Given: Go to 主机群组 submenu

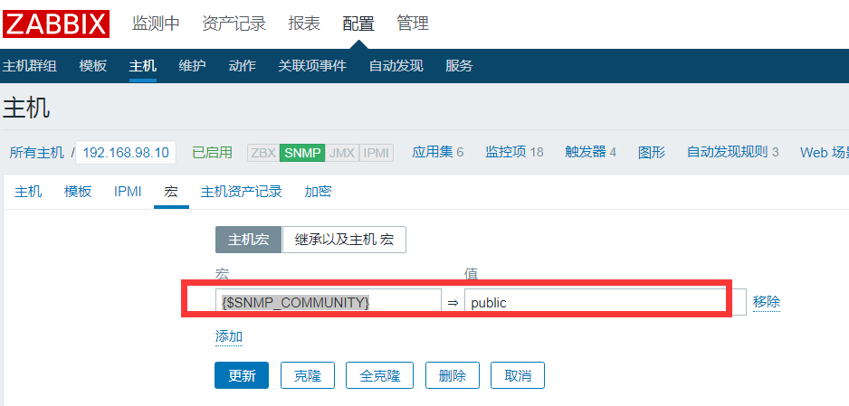Looking at the screenshot, I should [x=30, y=66].
